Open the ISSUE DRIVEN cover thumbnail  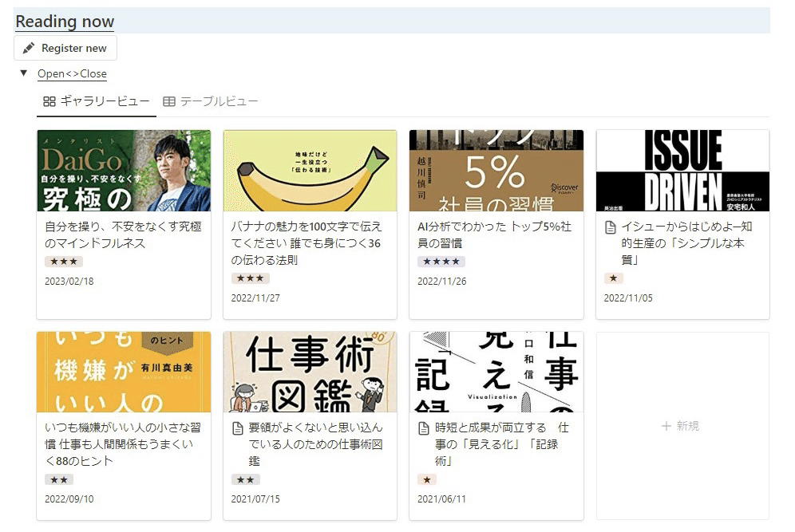682,171
